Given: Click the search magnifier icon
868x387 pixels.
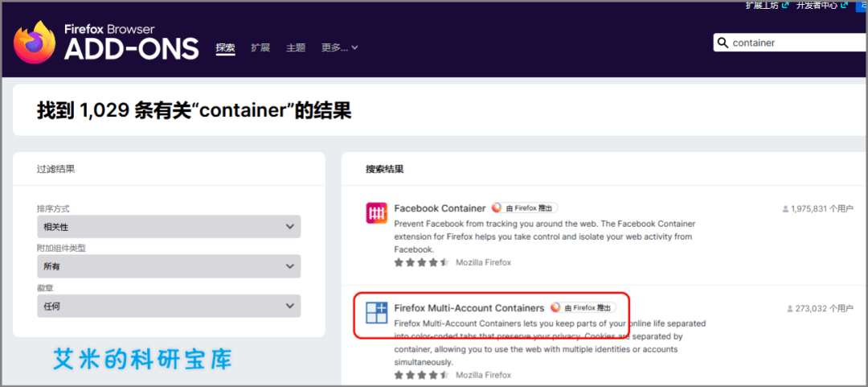Looking at the screenshot, I should coord(723,43).
